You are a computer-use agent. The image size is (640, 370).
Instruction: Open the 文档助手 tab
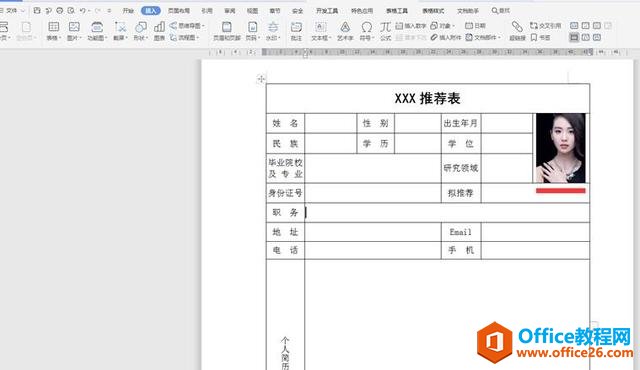pyautogui.click(x=468, y=11)
